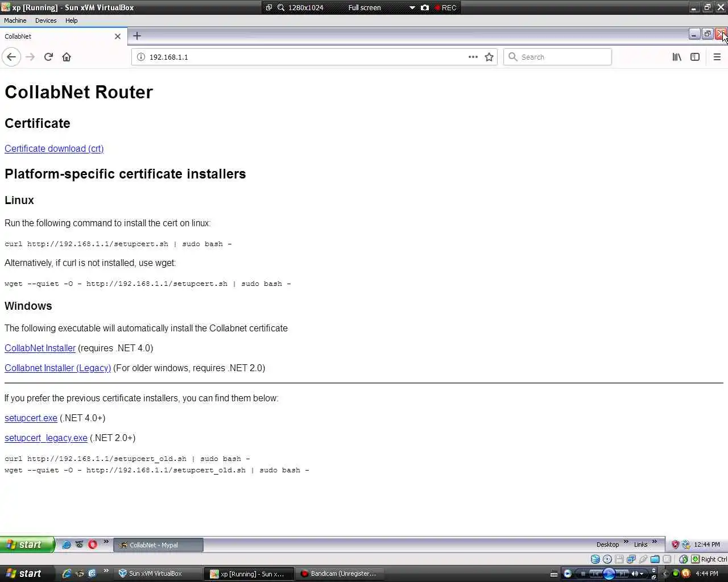The image size is (728, 582).
Task: Switch to Sun xVM VirtualBox host taskbar button
Action: pyautogui.click(x=159, y=573)
